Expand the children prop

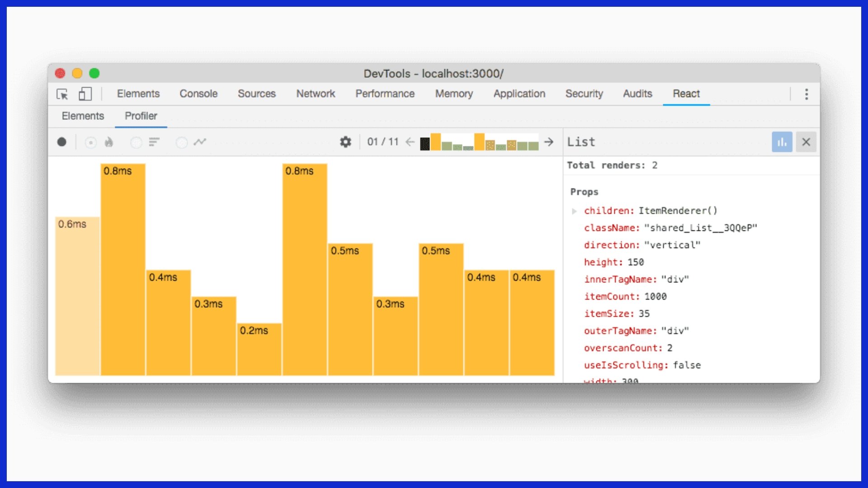(x=574, y=211)
